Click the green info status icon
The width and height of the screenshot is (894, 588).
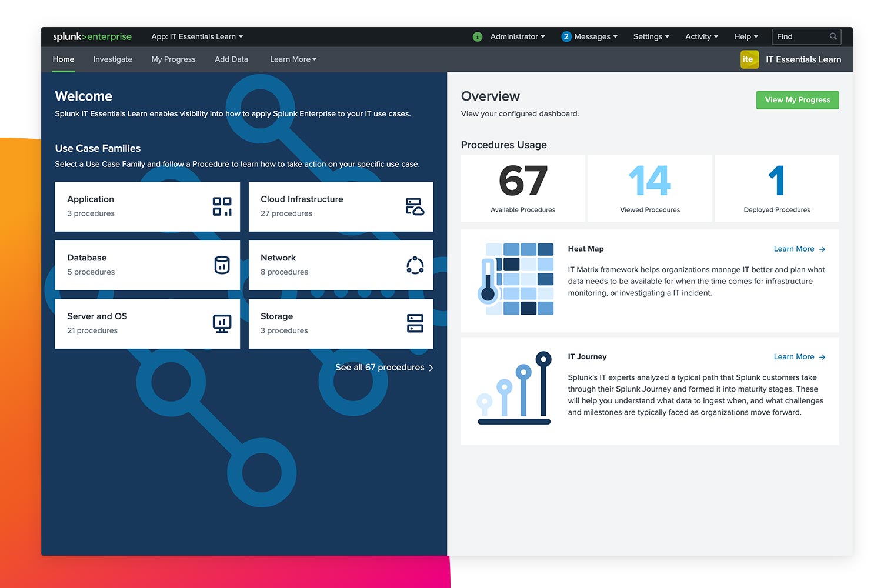pyautogui.click(x=478, y=36)
